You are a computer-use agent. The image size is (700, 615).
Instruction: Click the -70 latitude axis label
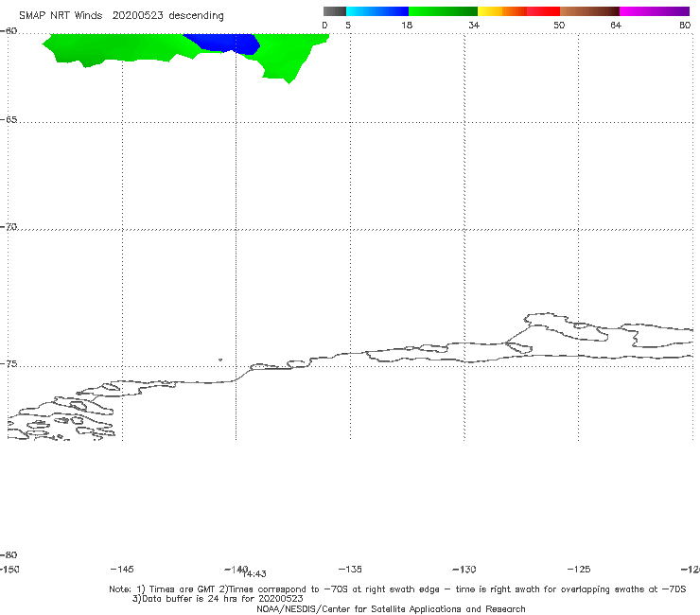click(9, 227)
